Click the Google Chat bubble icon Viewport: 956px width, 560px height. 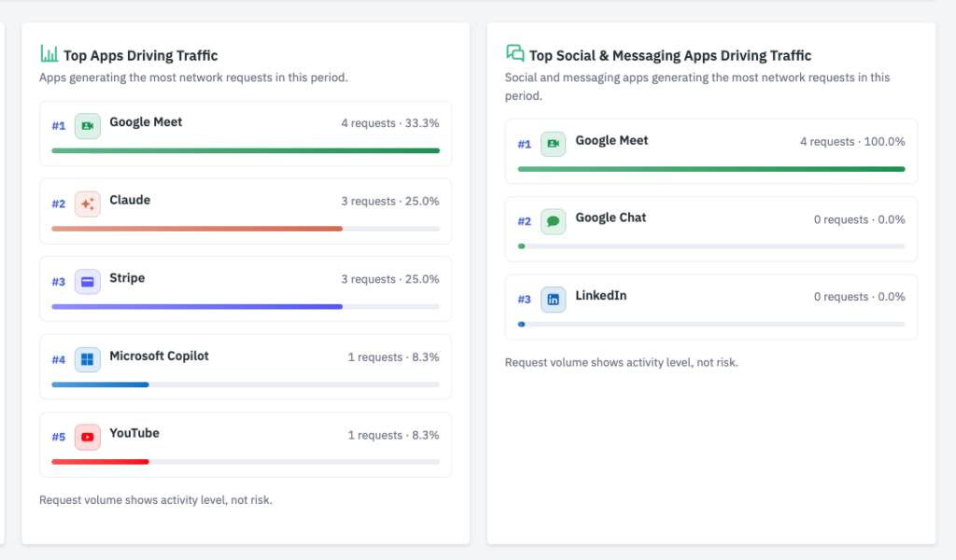pos(553,221)
